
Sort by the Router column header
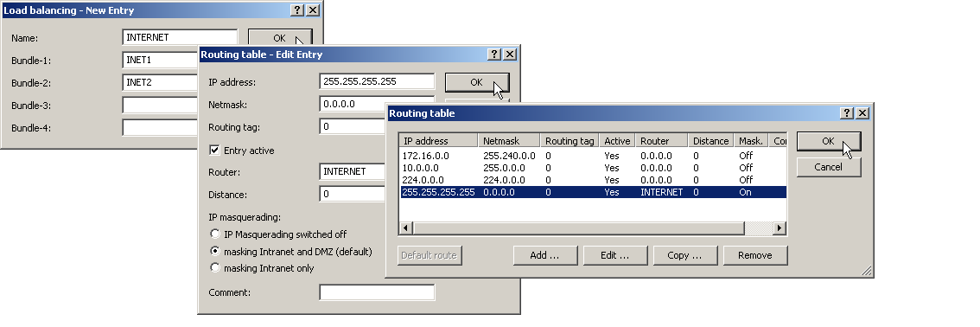[x=662, y=141]
